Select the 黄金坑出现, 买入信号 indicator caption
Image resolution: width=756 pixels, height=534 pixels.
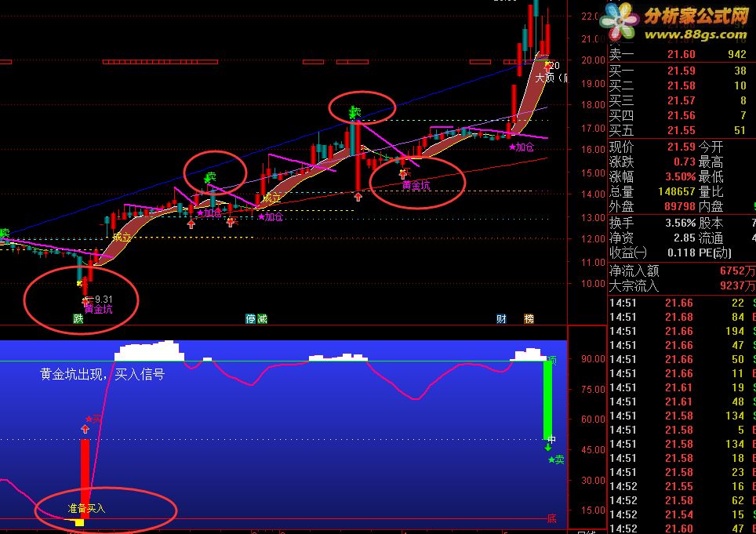point(102,374)
